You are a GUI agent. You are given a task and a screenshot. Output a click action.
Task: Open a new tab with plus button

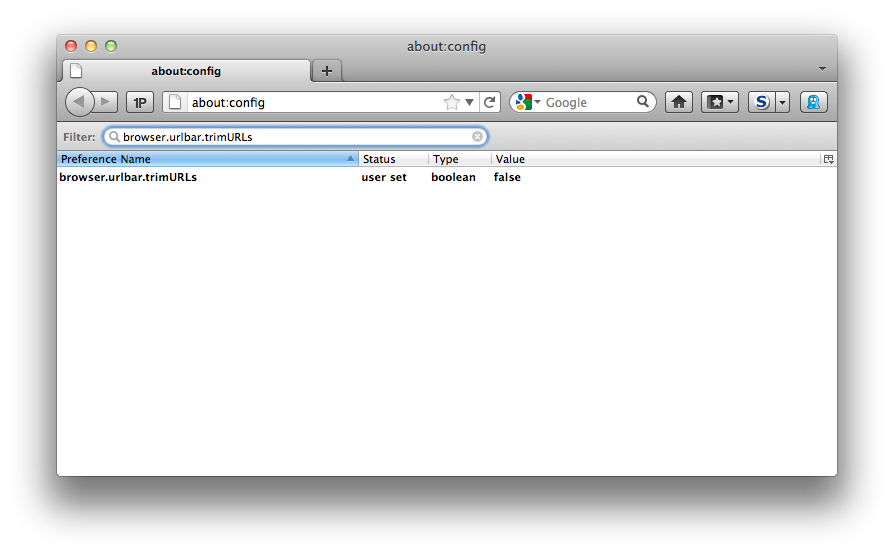[327, 71]
